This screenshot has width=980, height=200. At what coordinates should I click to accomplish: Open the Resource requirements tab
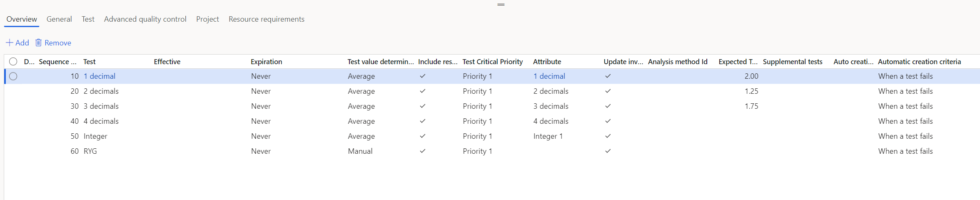click(266, 19)
